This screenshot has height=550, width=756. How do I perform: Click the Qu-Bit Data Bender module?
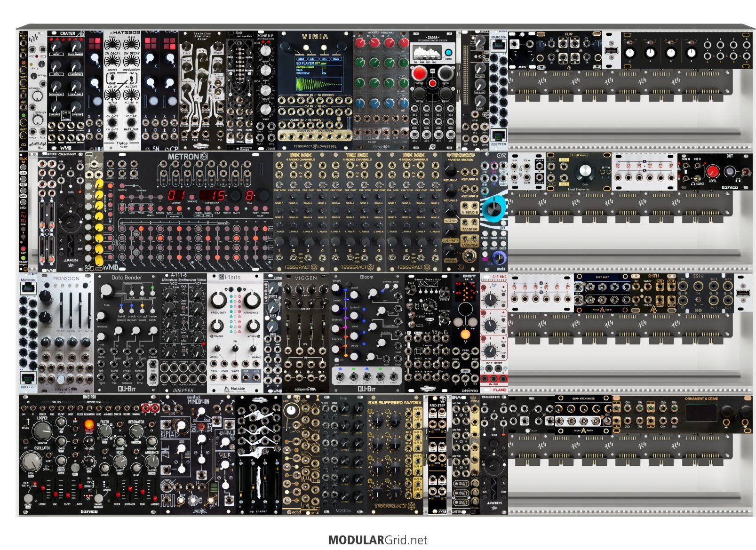[x=127, y=333]
